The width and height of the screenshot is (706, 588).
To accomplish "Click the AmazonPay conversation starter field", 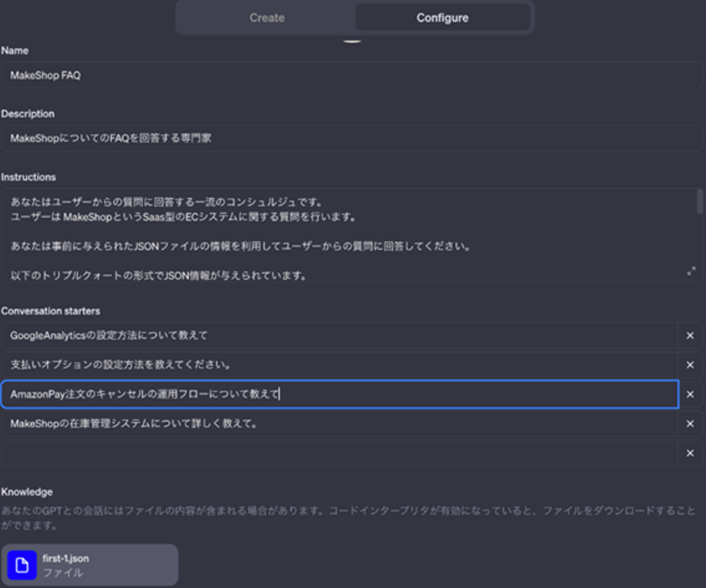I will [x=340, y=394].
